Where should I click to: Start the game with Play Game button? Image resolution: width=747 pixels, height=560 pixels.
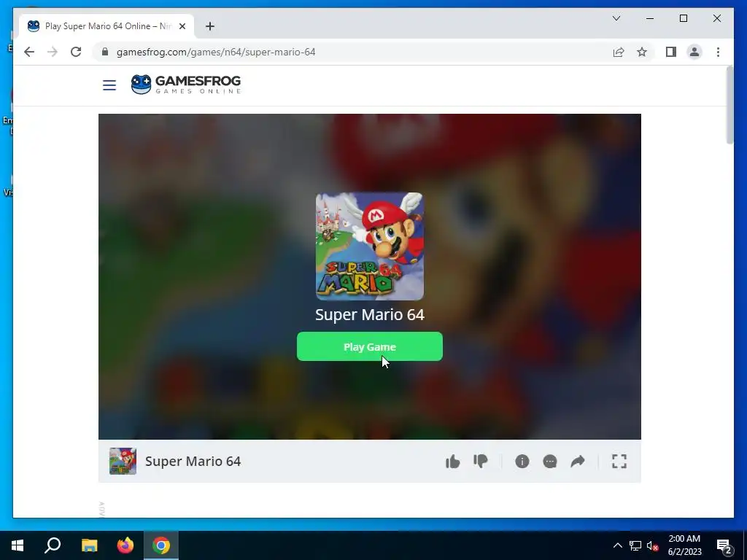(x=370, y=346)
